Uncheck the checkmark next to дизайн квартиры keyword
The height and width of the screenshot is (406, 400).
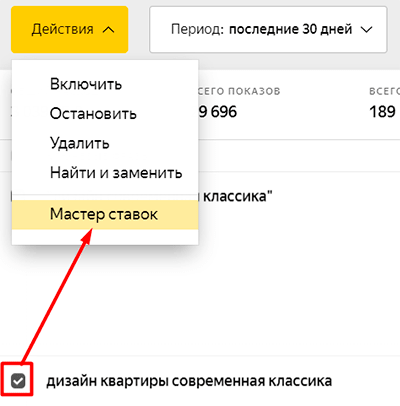point(18,381)
